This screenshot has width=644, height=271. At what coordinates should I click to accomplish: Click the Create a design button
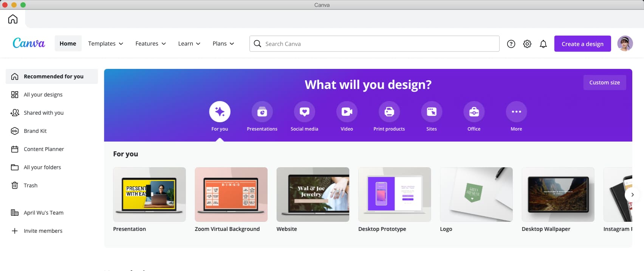point(582,44)
